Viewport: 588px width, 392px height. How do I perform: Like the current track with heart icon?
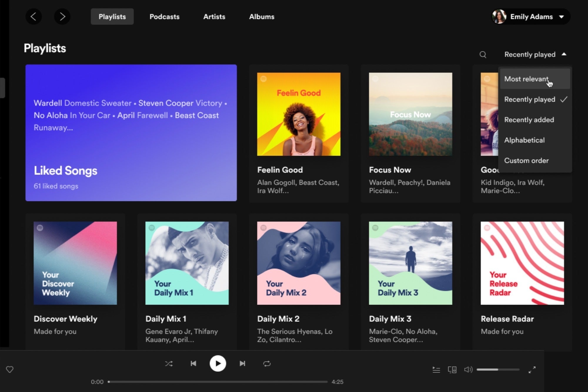10,370
